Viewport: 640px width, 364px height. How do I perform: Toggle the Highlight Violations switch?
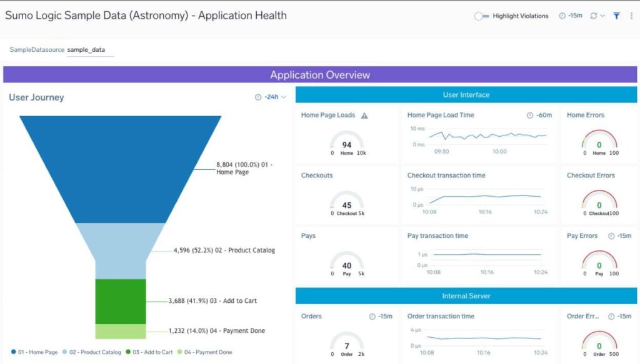click(x=481, y=16)
